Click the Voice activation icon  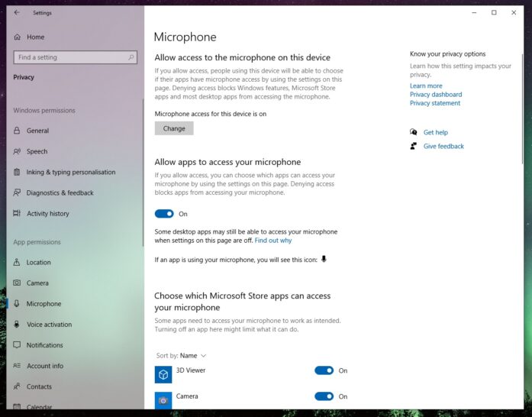[x=17, y=325]
